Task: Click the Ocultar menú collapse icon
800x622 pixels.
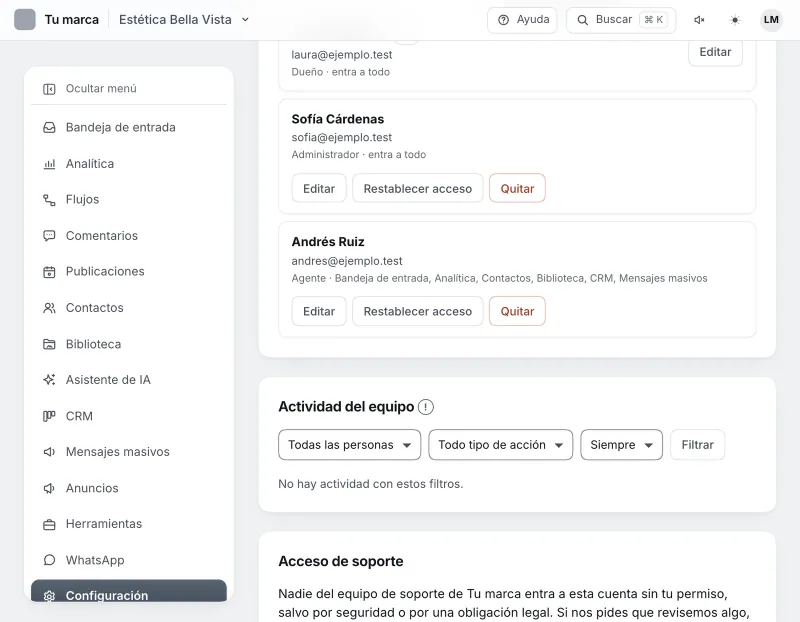Action: click(49, 89)
